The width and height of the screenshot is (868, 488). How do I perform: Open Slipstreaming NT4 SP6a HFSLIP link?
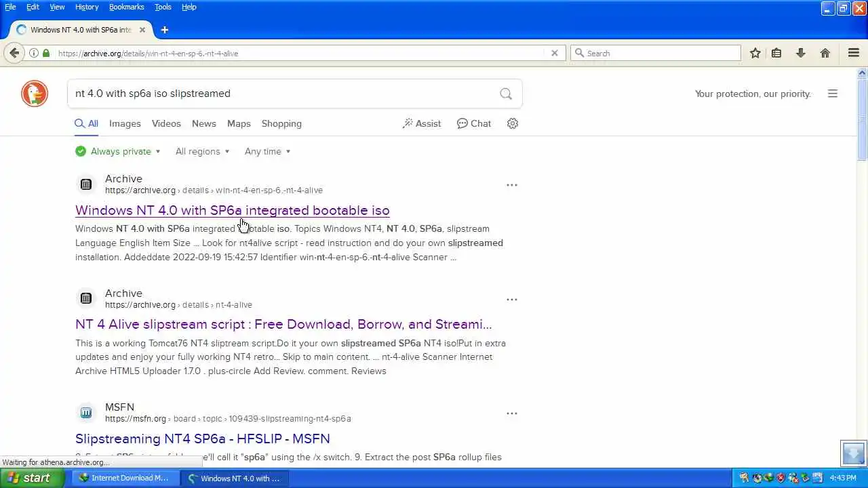click(203, 439)
